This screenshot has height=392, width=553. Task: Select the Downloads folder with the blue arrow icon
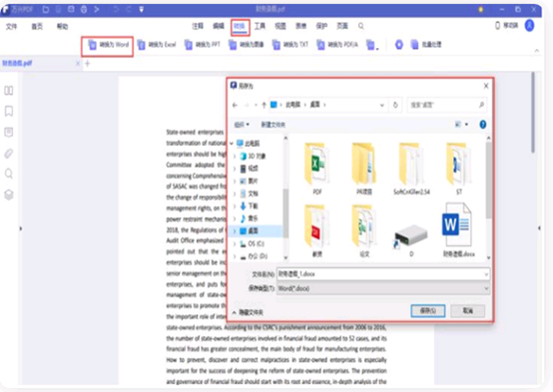pos(249,206)
